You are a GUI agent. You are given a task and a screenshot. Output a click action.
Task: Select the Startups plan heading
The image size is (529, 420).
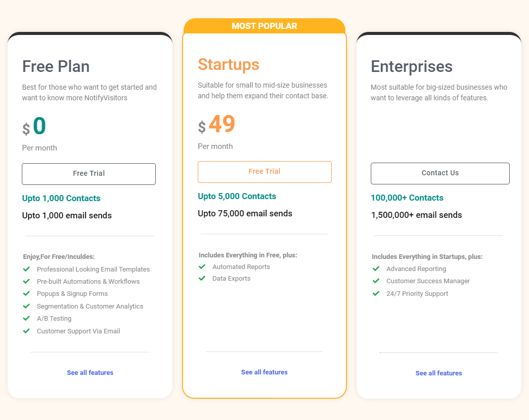pyautogui.click(x=228, y=64)
